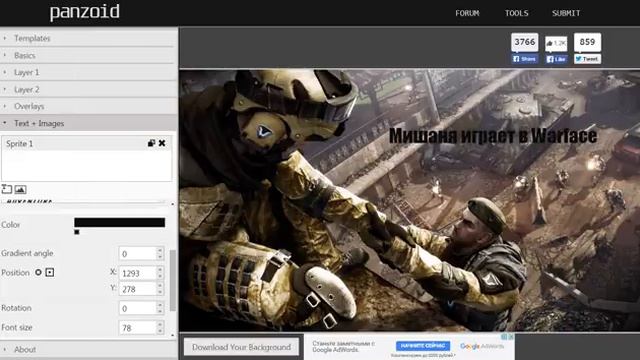Select the circular position mode icon
This screenshot has width=640, height=360.
point(38,272)
